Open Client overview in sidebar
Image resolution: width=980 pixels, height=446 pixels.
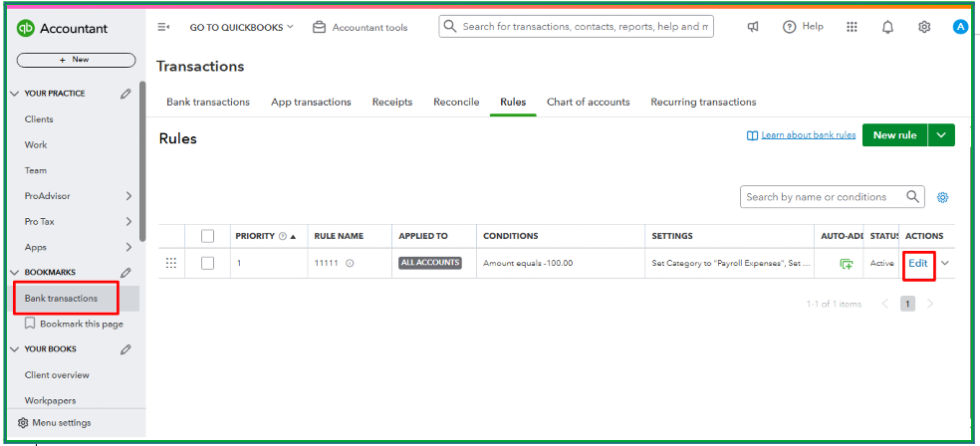(x=57, y=375)
